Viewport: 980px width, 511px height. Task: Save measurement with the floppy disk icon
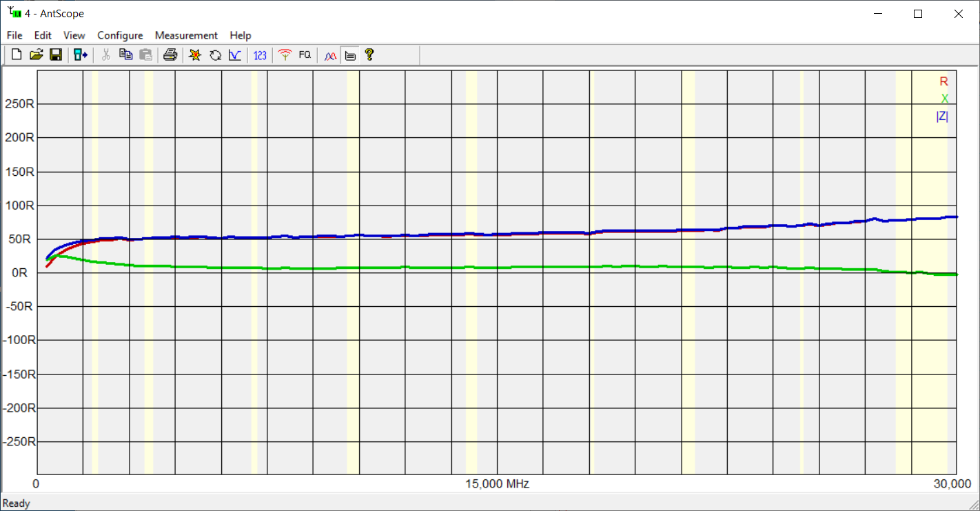click(56, 55)
